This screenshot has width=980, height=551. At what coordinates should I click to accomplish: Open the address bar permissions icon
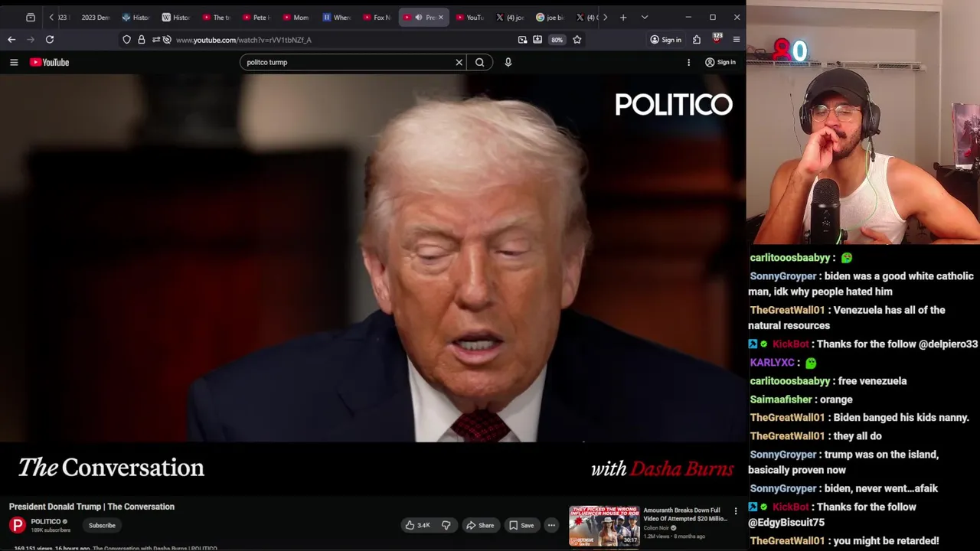[x=156, y=39]
